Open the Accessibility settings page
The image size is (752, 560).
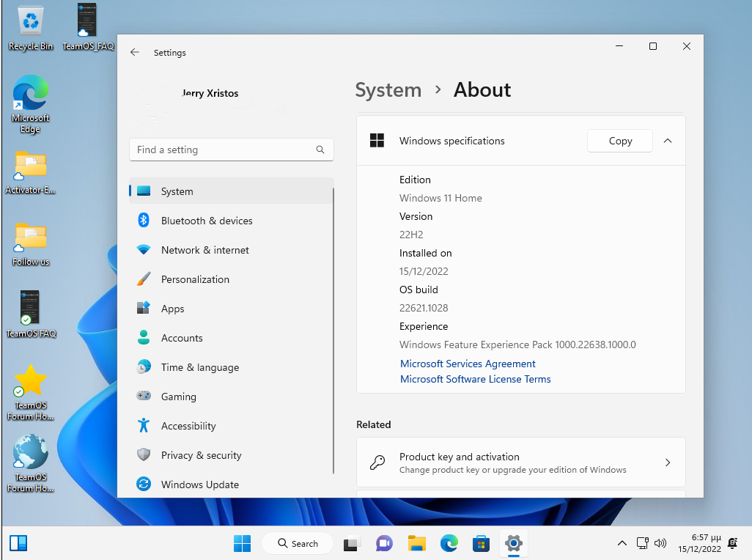point(188,426)
